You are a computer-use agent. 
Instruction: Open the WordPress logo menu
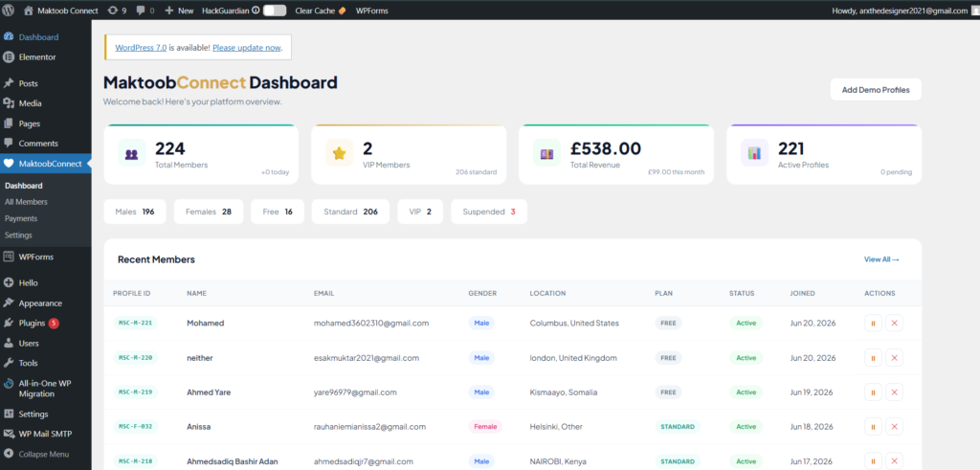tap(8, 11)
